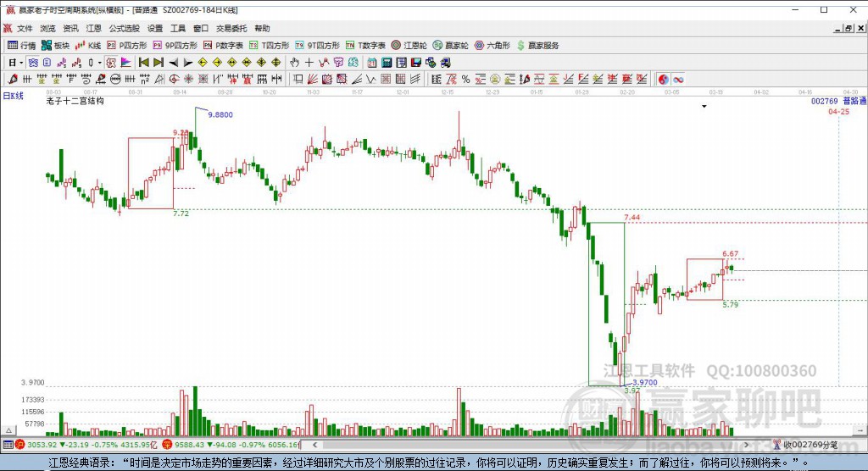Open the 赢家轮 wheel tool

451,46
